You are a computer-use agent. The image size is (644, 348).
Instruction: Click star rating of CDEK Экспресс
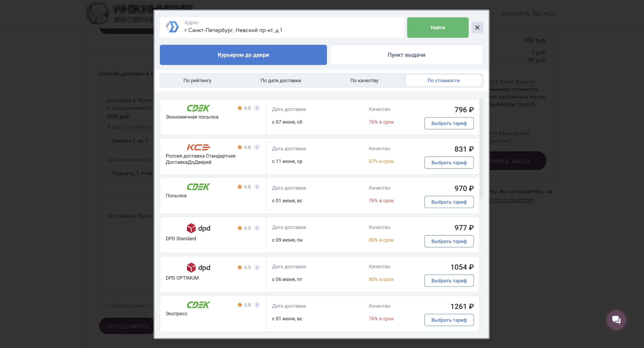[x=244, y=305]
